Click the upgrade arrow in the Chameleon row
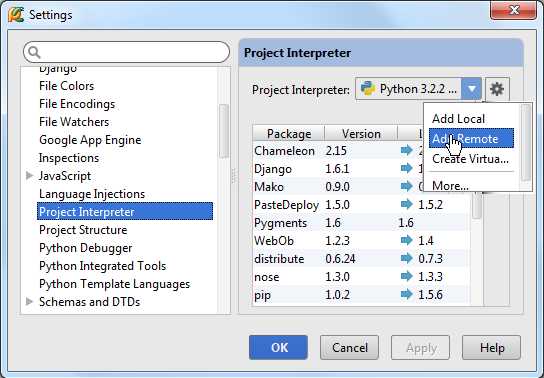The width and height of the screenshot is (544, 378). click(407, 150)
